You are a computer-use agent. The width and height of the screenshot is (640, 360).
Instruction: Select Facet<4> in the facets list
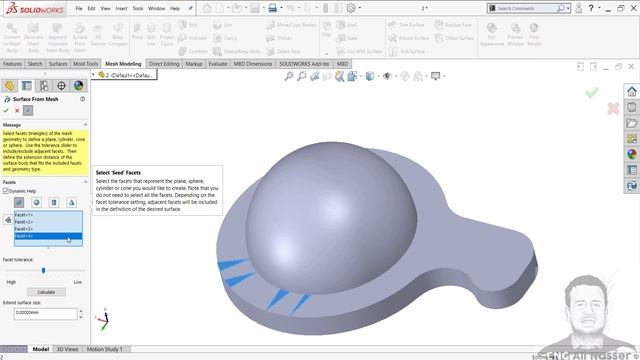pyautogui.click(x=48, y=236)
